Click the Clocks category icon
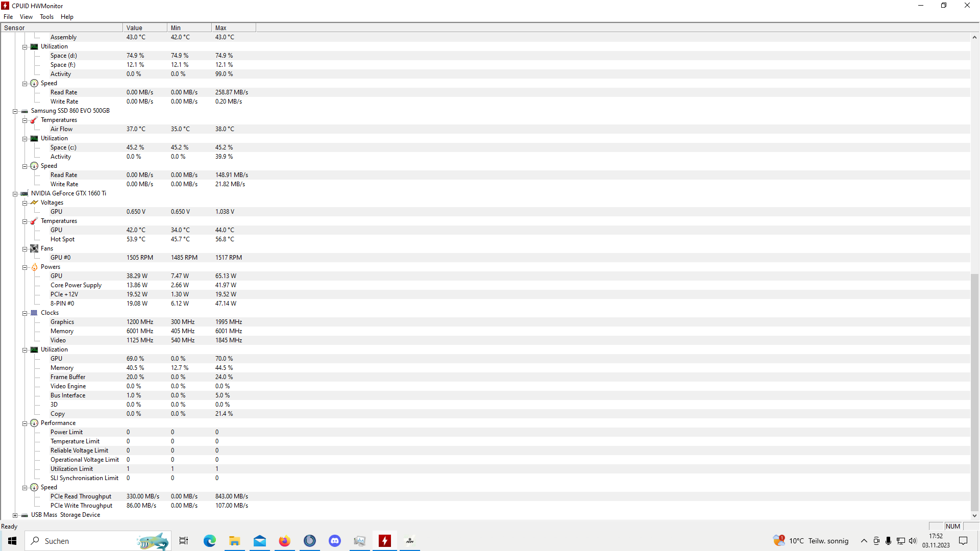The height and width of the screenshot is (551, 980). [34, 313]
